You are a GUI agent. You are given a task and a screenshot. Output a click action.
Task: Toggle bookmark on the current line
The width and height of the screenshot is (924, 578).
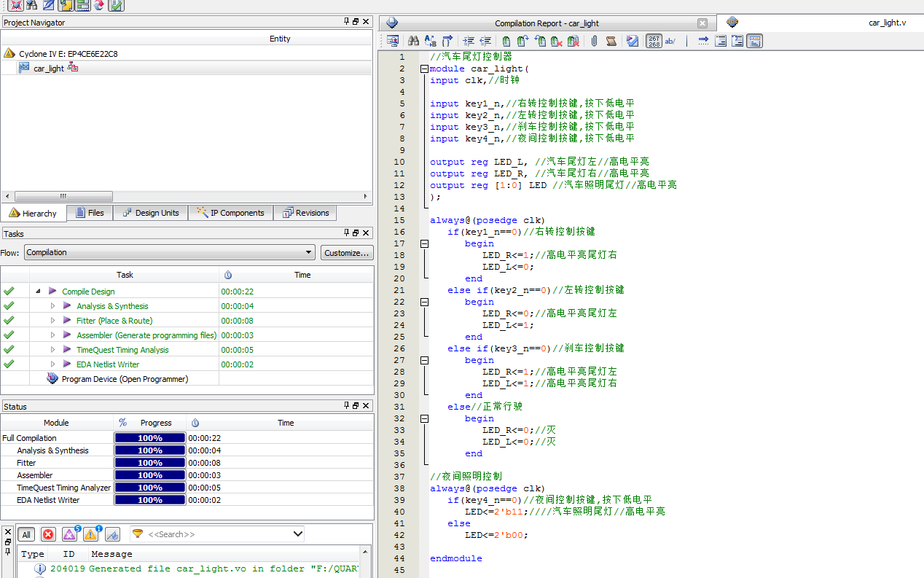(x=506, y=42)
